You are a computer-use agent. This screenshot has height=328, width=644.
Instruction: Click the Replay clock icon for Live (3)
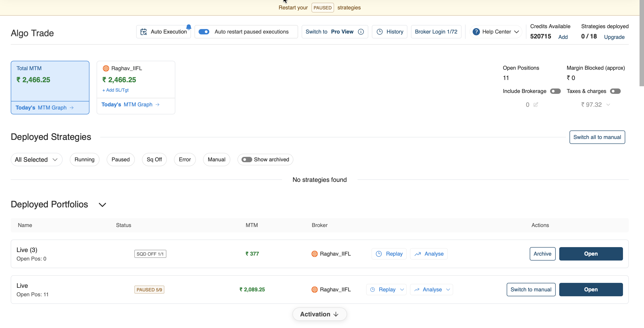pos(379,254)
